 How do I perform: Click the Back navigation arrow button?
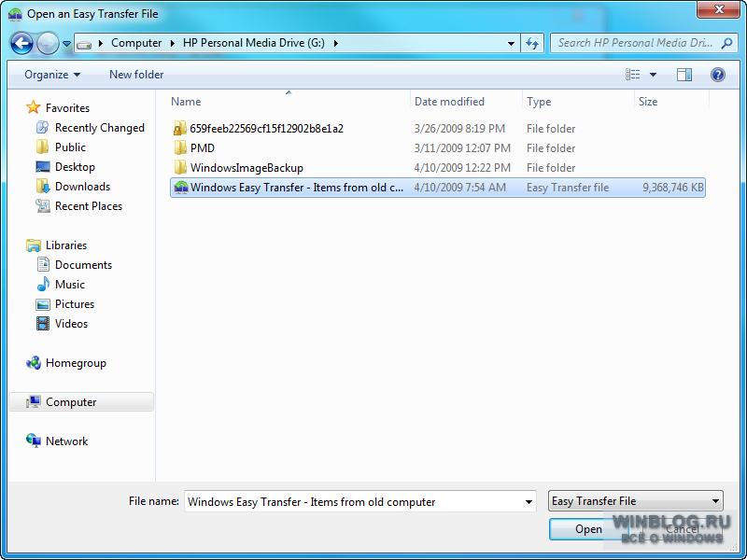[21, 44]
